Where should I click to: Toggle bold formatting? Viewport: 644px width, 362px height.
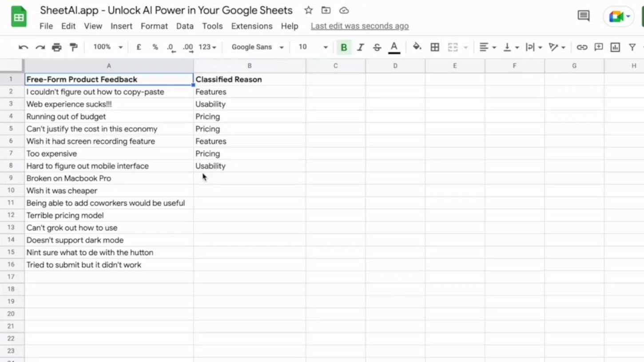point(344,47)
